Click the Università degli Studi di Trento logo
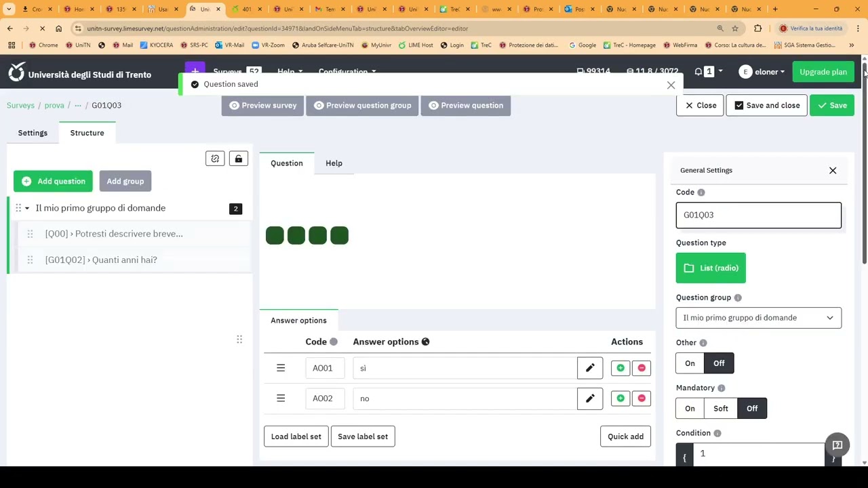The width and height of the screenshot is (868, 488). tap(79, 72)
